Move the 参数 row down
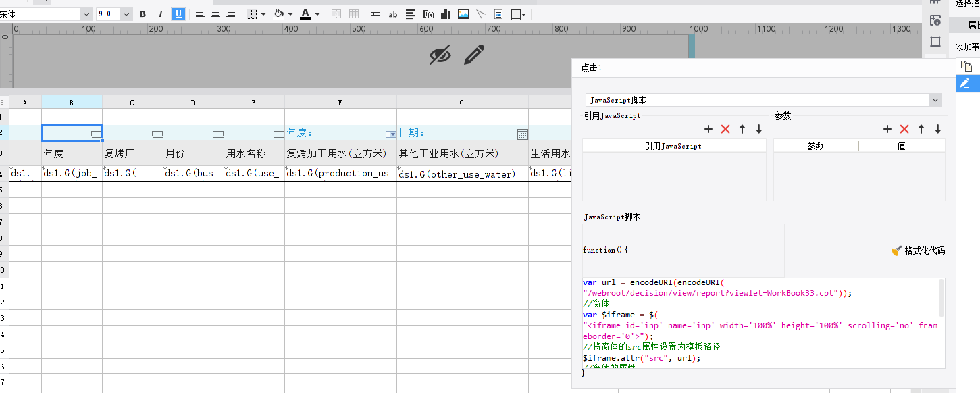This screenshot has width=980, height=393. (938, 129)
